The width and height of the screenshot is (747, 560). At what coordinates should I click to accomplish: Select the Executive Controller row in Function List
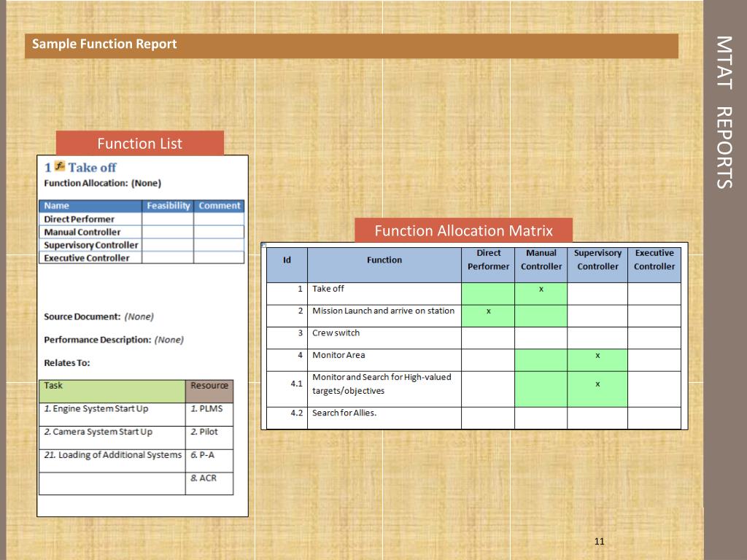[142, 257]
